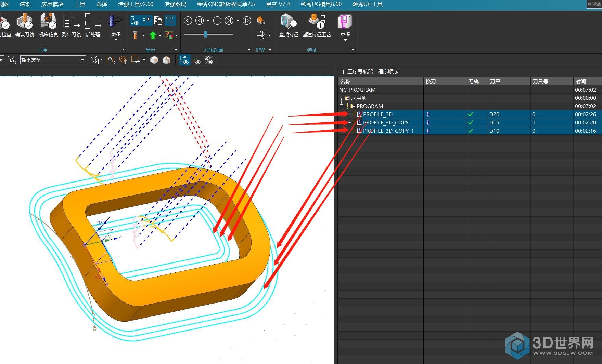Screen dimensions: 602x364
Task: Open 燕秀UG模具8.60 tab
Action: (321, 4)
